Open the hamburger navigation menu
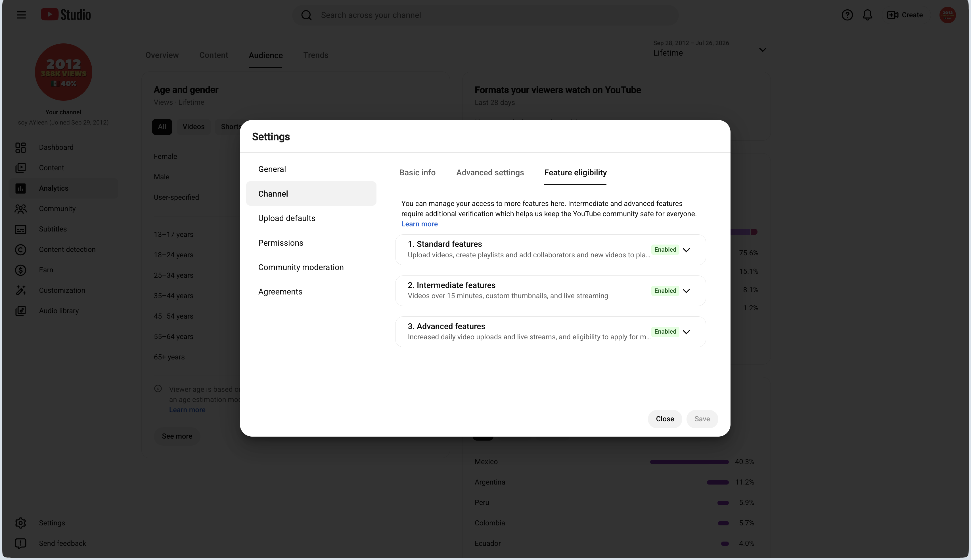Viewport: 971px width, 560px height. pyautogui.click(x=22, y=15)
